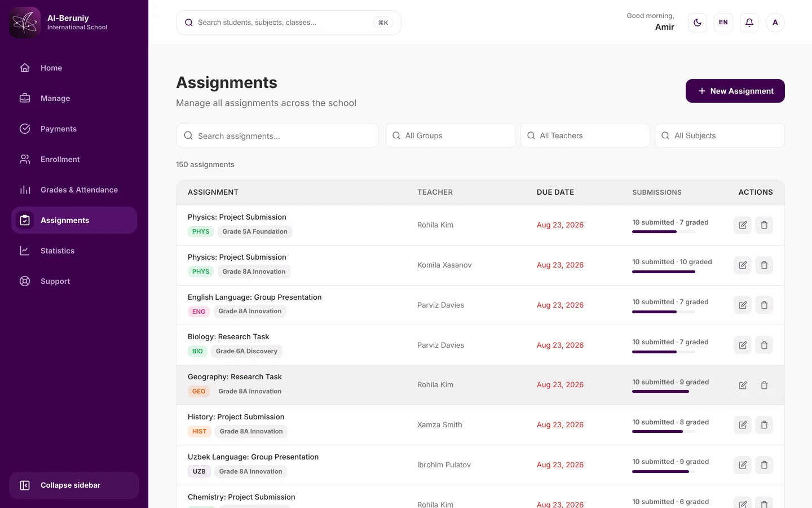Open user avatar menu A
Screen dimensions: 812x508
[x=775, y=23]
